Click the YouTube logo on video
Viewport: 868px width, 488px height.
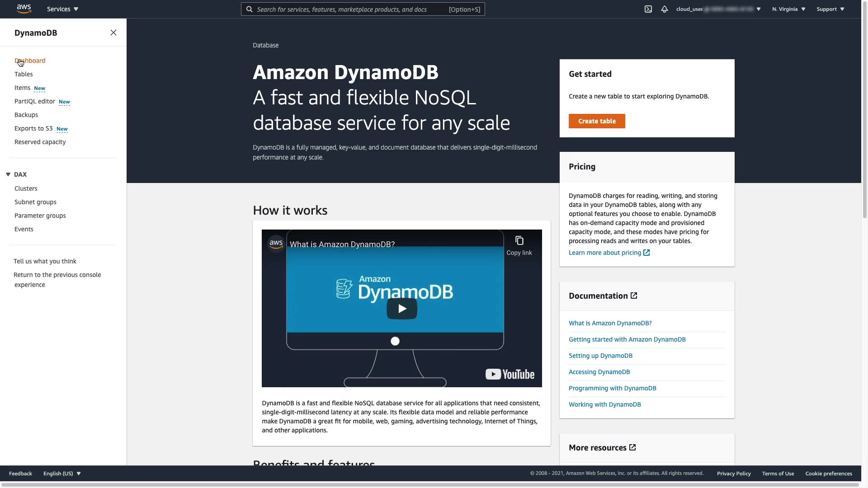click(510, 374)
